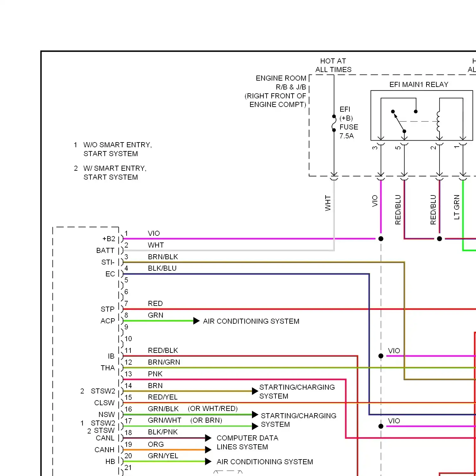Image resolution: width=476 pixels, height=476 pixels.
Task: Click the 'PNK' wire color label
Action: [155, 374]
